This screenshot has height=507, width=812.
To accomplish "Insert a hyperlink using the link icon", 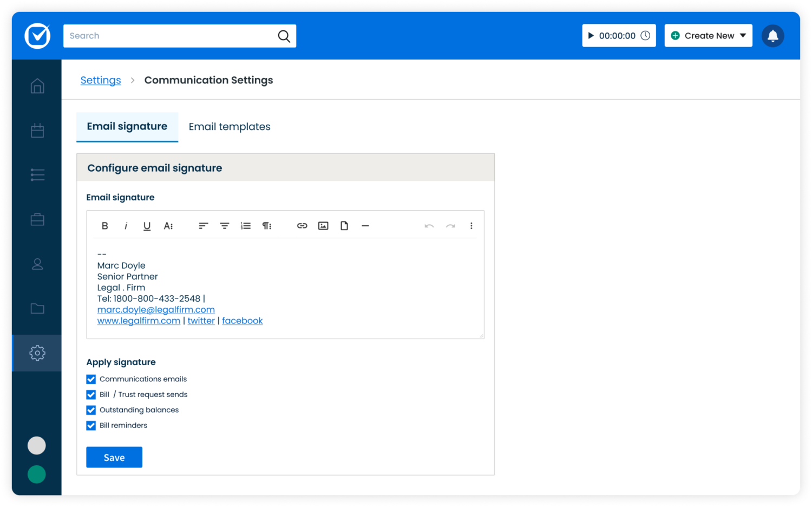I will [x=302, y=226].
